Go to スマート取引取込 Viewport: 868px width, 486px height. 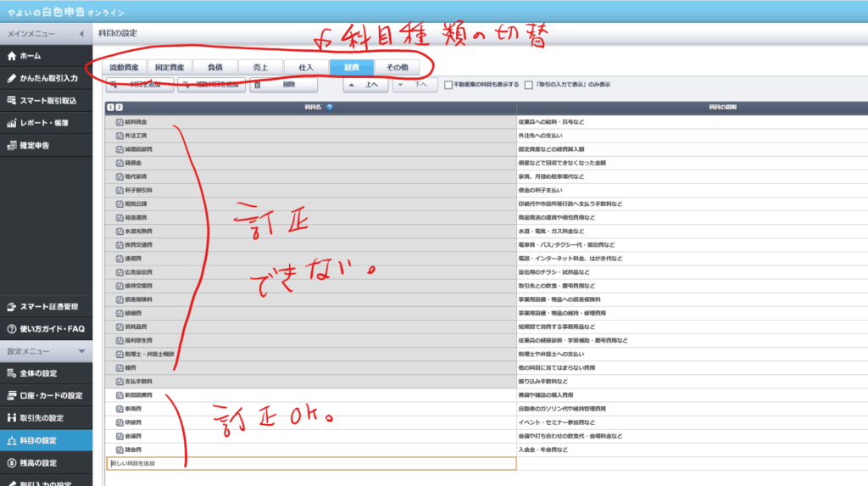47,100
